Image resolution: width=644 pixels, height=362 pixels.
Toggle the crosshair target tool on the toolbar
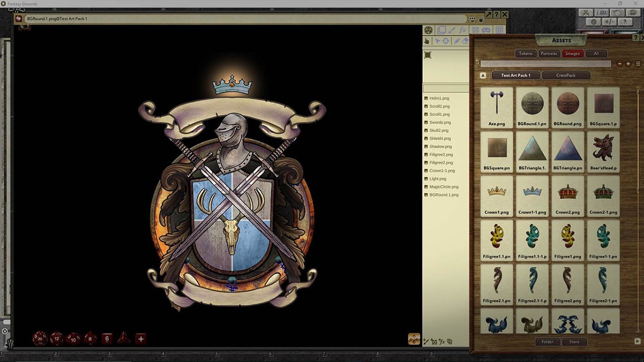coord(445,41)
